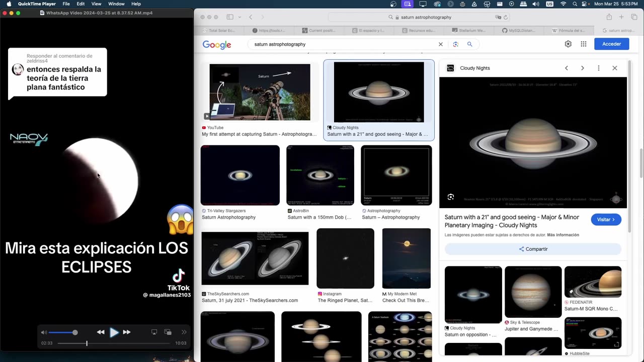
Task: Reload the page in Safari
Action: tap(506, 17)
